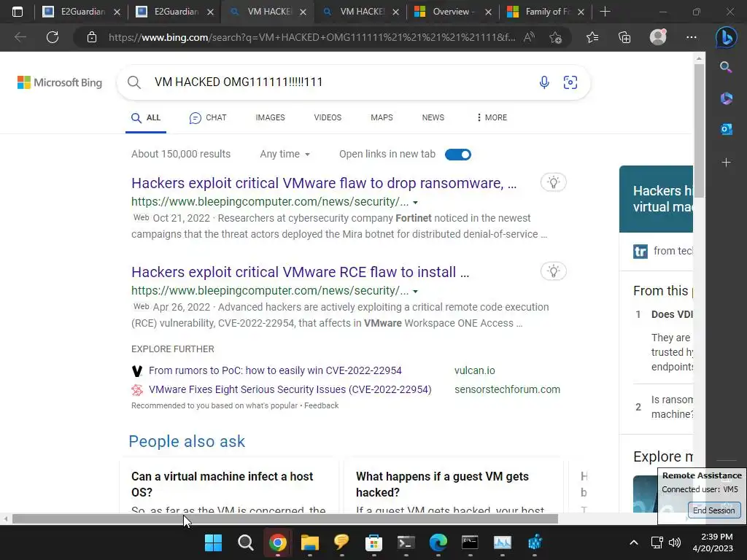The image size is (747, 560).
Task: Close the Overview browser tab
Action: [x=488, y=12]
